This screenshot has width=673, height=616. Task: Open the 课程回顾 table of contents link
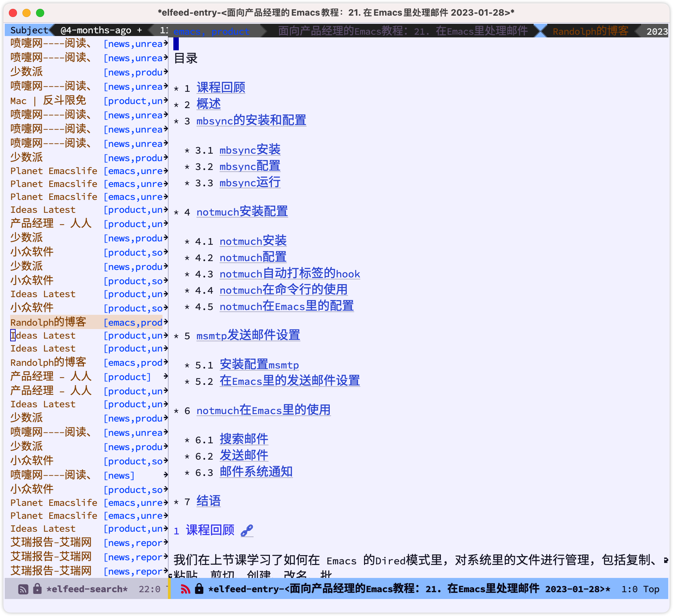pos(221,88)
